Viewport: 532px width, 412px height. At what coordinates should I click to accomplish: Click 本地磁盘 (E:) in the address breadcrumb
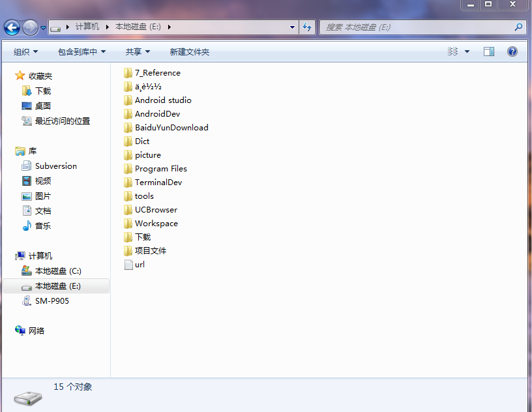tap(138, 27)
